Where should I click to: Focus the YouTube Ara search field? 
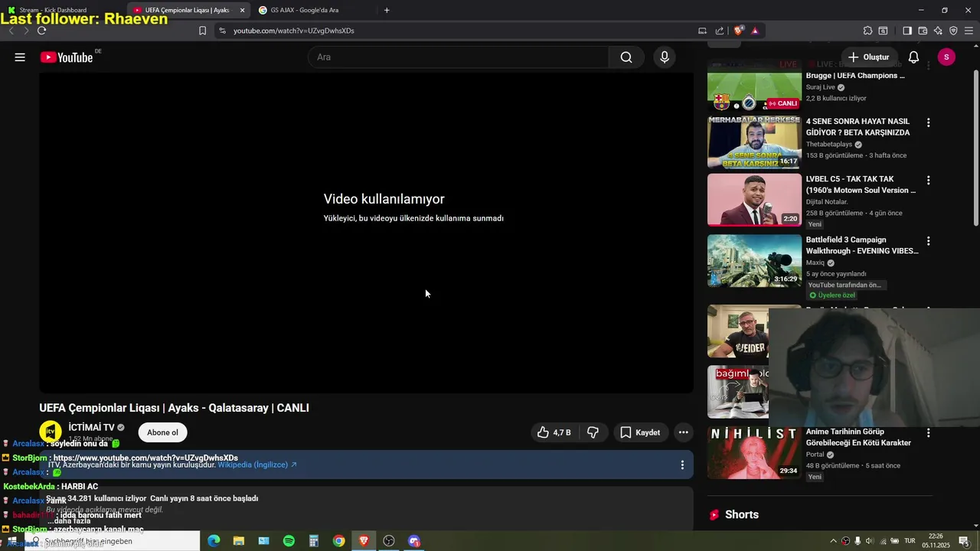click(x=458, y=57)
